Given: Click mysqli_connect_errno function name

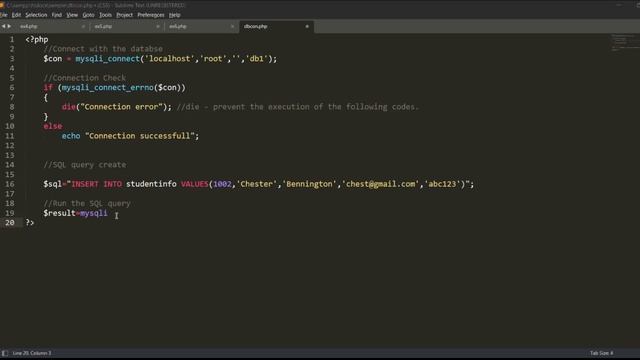Looking at the screenshot, I should [107, 88].
